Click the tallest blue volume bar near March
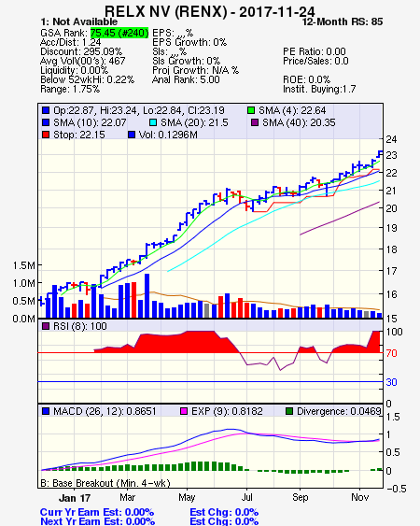The width and height of the screenshot is (420, 526). pyautogui.click(x=147, y=296)
